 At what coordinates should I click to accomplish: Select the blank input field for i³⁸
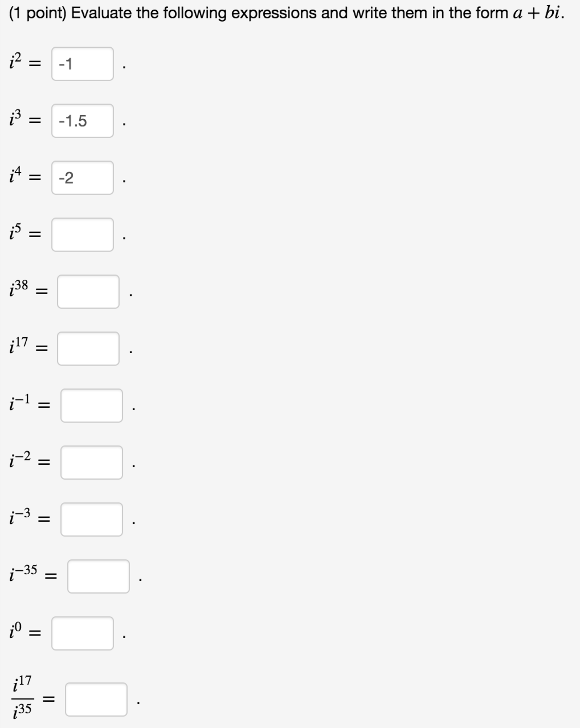pos(88,291)
